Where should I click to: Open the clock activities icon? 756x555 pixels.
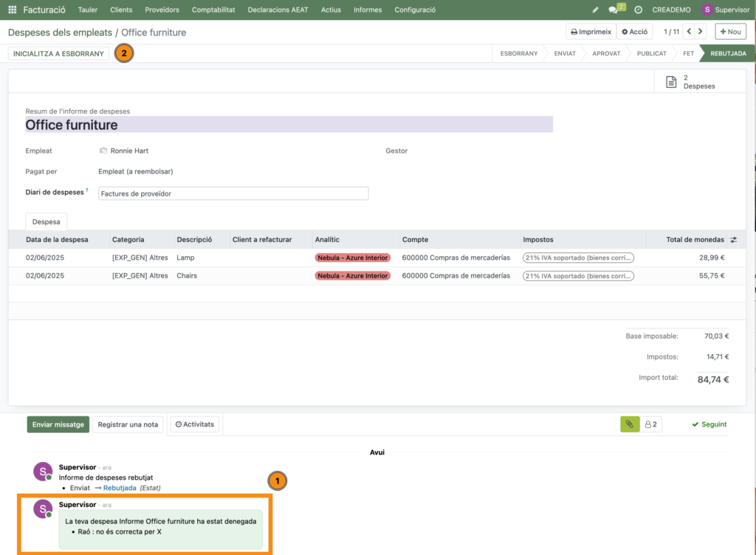point(638,10)
